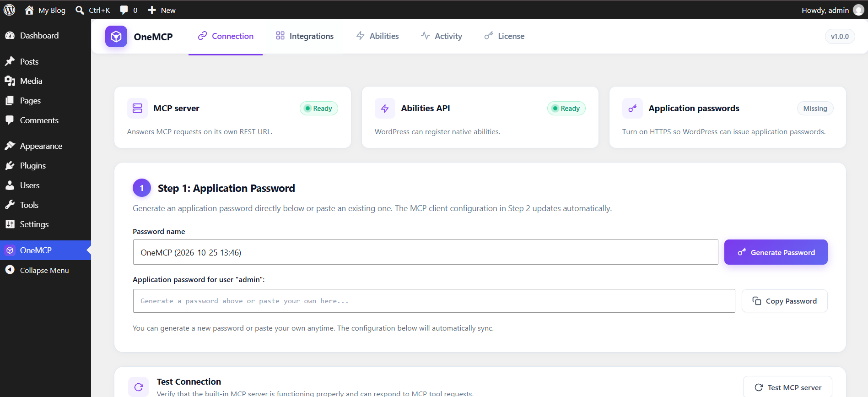Switch to the Abilities tab
Image resolution: width=868 pixels, height=397 pixels.
pos(377,36)
